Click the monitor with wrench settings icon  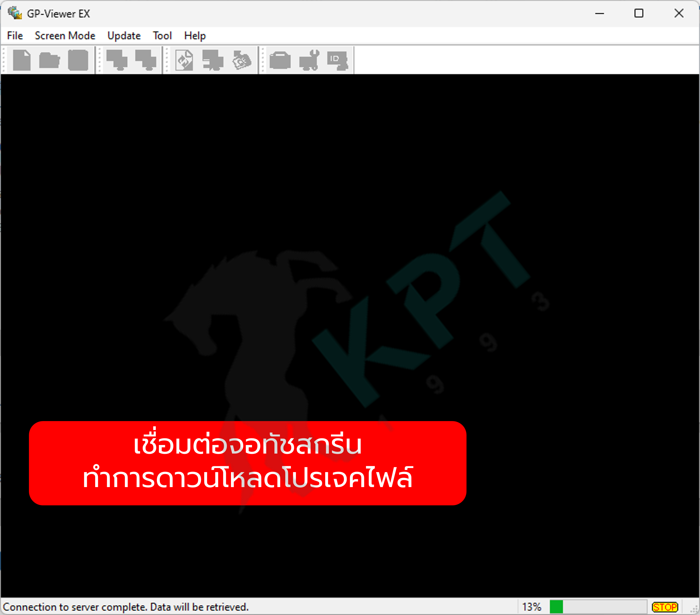click(309, 60)
